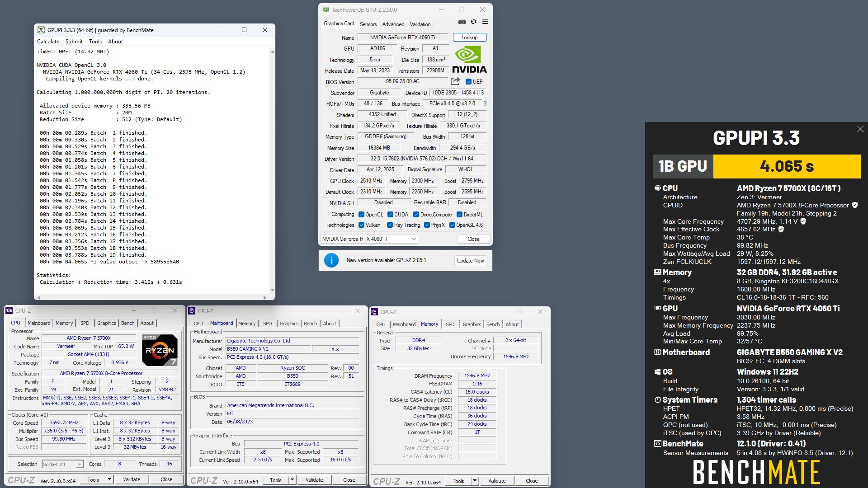The width and height of the screenshot is (868, 488).
Task: Open the About menu in GPUPI
Action: (x=115, y=41)
